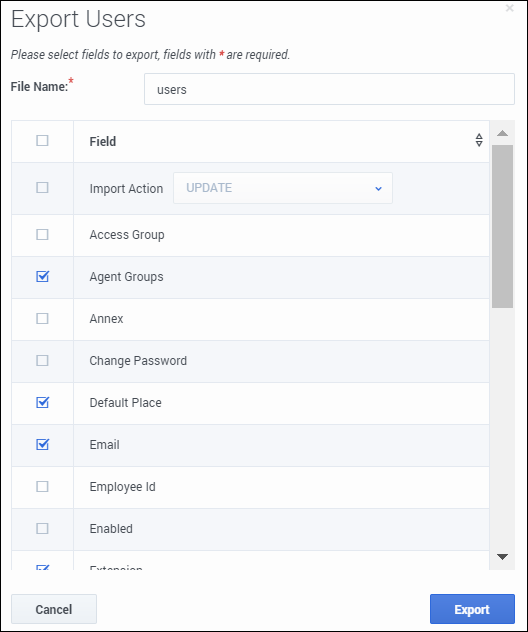Tick the Enabled field checkbox
528x632 pixels.
tap(42, 528)
